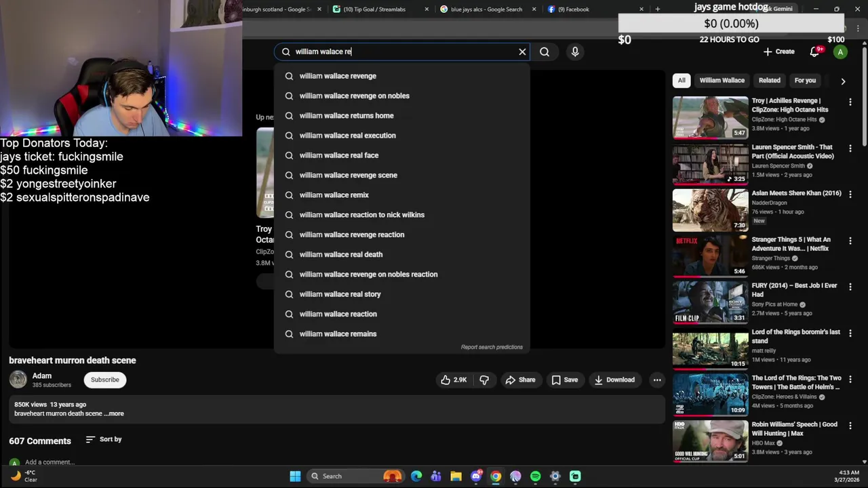The height and width of the screenshot is (488, 868).
Task: Open options for Aslan Meets Shere Khan
Action: click(850, 194)
